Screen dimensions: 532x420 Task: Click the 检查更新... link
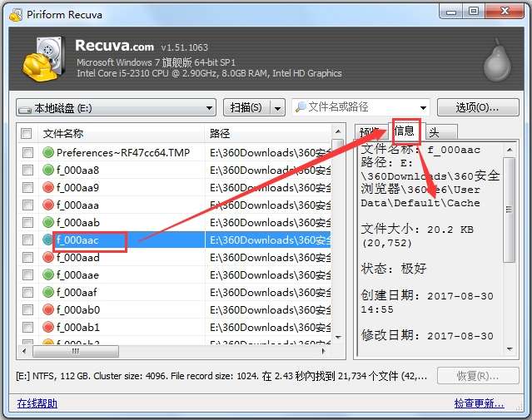[479, 403]
